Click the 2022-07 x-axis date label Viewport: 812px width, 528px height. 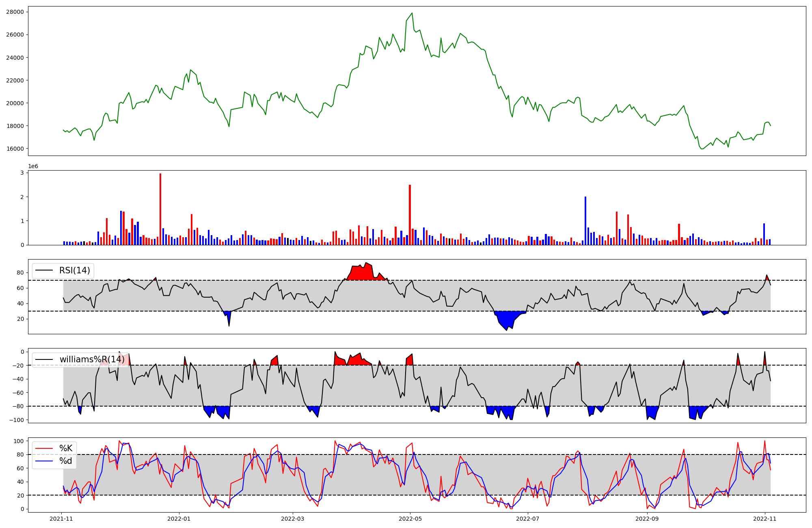(x=528, y=519)
